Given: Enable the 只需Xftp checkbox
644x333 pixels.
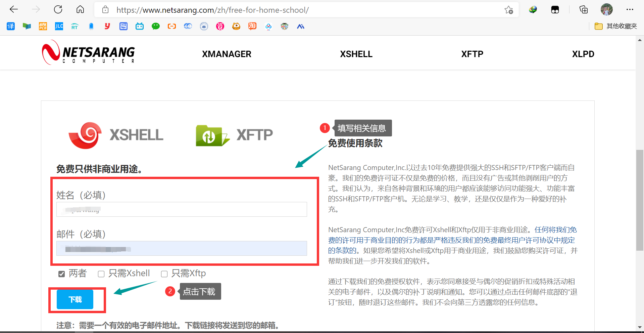Looking at the screenshot, I should tap(164, 274).
